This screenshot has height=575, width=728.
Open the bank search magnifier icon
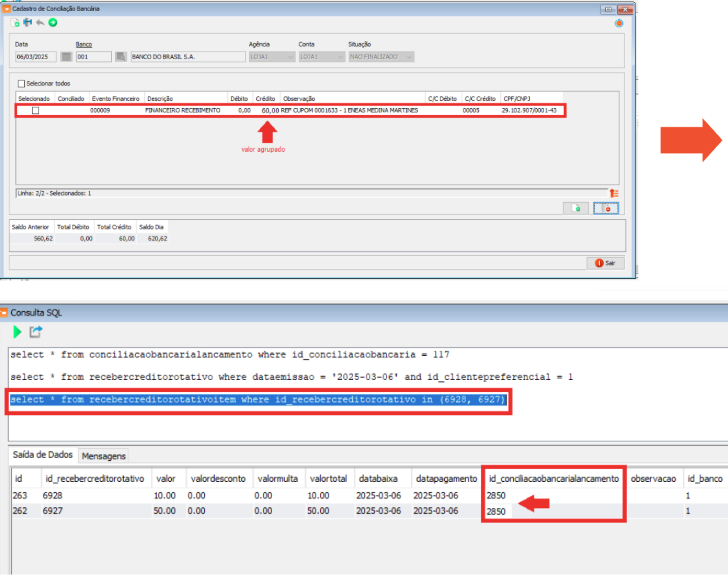[121, 57]
